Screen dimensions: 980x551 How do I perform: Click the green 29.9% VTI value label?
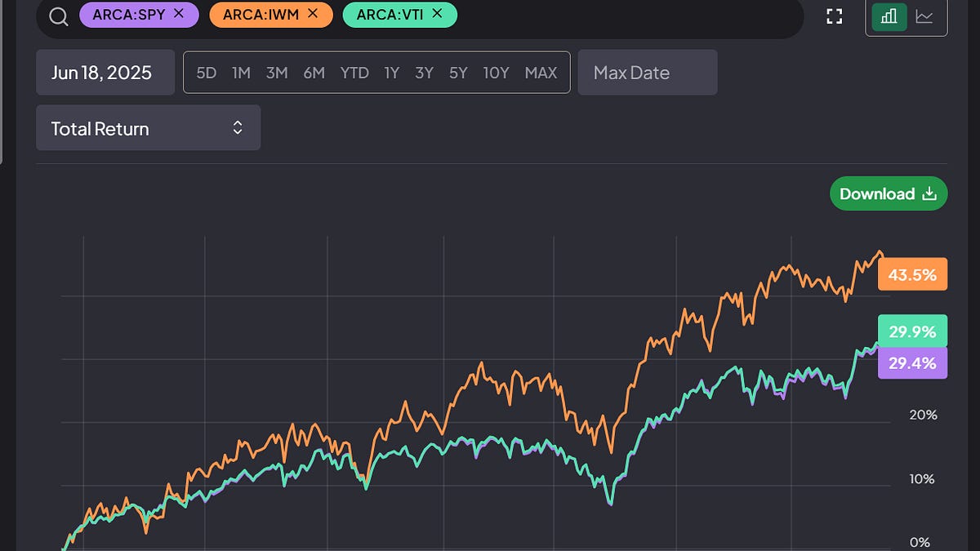pyautogui.click(x=912, y=331)
